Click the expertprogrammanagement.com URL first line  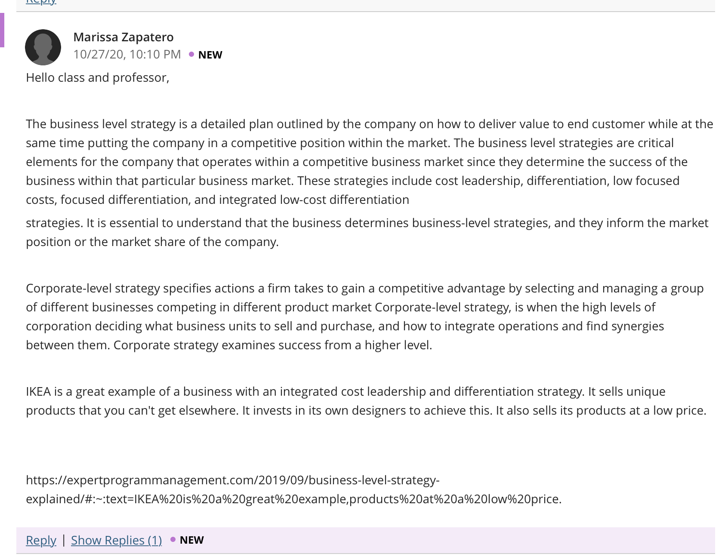[x=233, y=480]
